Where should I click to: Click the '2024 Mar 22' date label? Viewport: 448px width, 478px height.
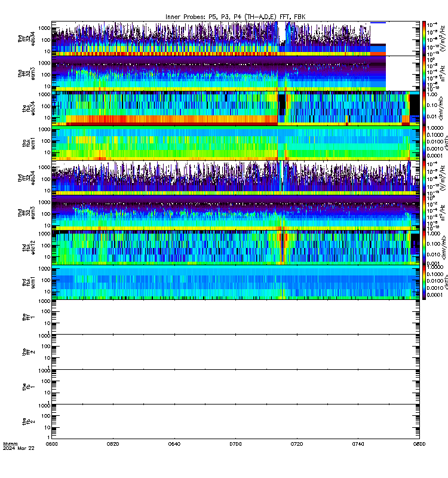(x=19, y=448)
